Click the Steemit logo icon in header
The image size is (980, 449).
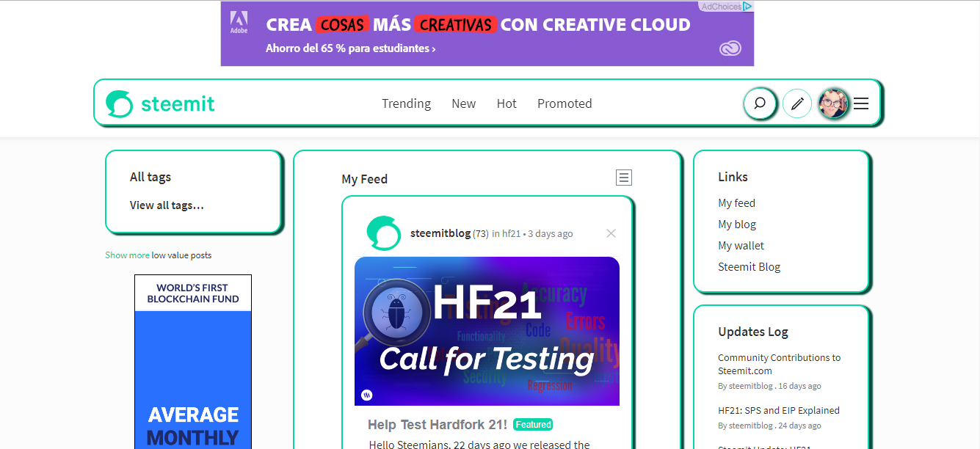click(119, 103)
